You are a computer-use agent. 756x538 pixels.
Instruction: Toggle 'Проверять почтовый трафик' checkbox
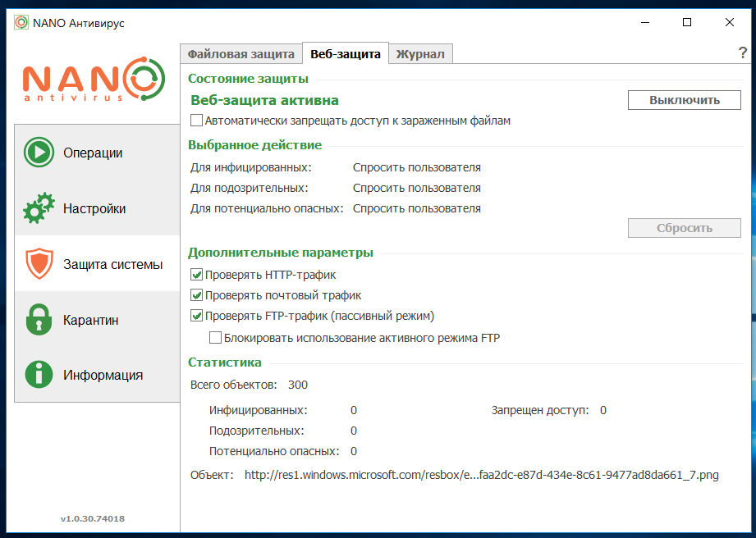[196, 295]
